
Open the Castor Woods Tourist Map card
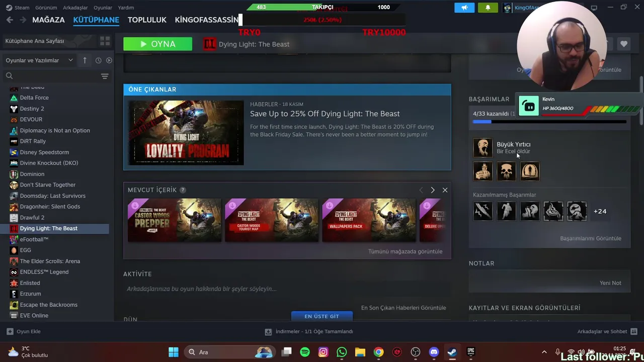[x=272, y=220]
